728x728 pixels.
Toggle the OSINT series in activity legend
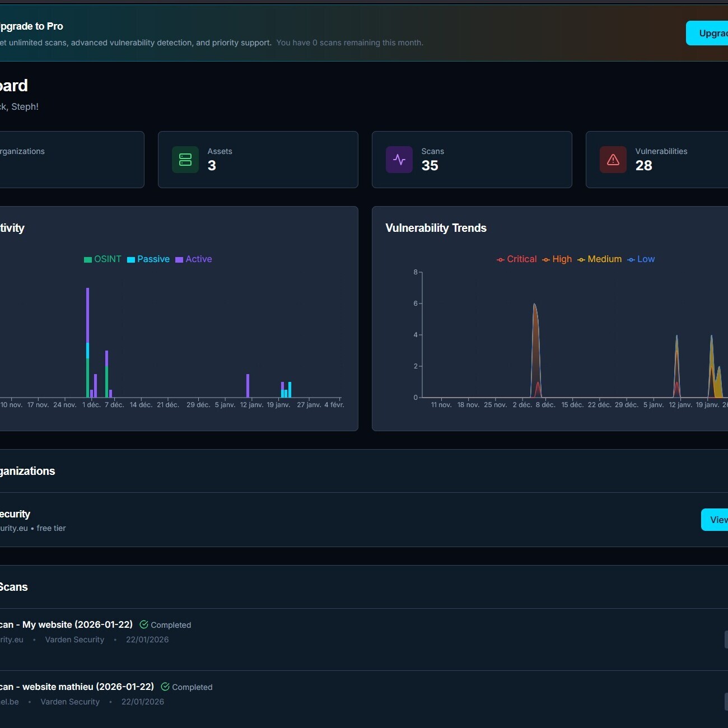tap(102, 259)
